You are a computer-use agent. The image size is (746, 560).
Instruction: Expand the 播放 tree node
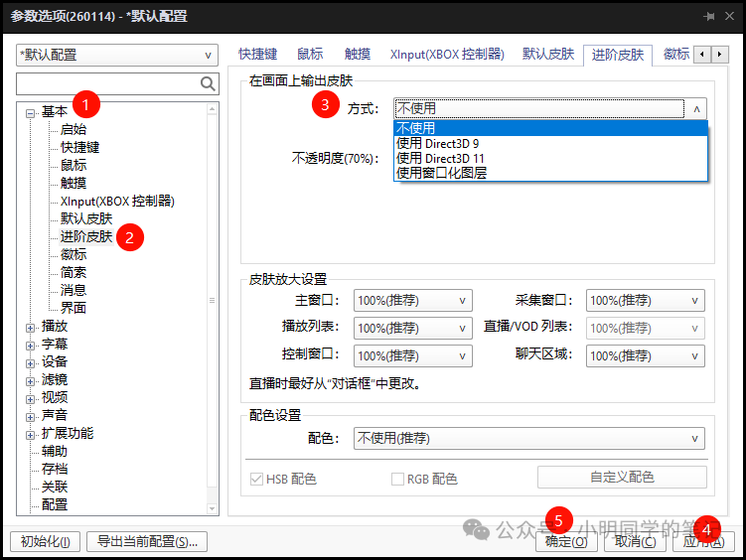click(x=32, y=327)
